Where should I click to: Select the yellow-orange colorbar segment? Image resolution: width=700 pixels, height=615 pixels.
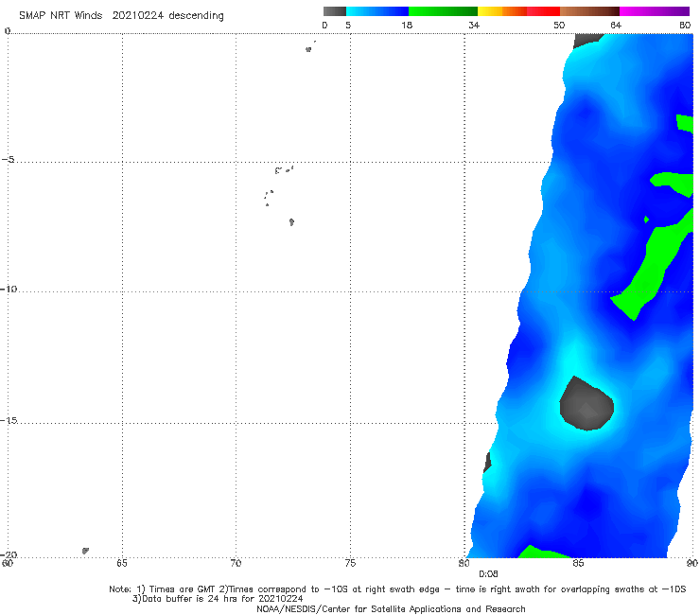(502, 11)
